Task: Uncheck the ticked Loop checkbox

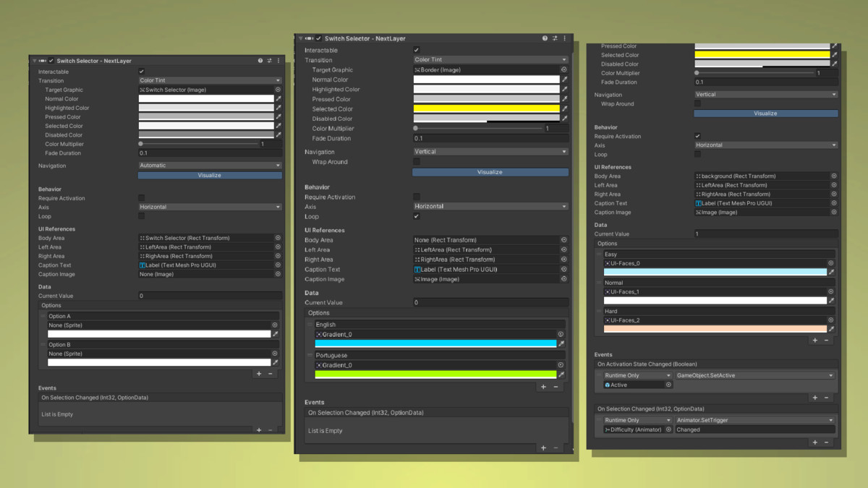Action: click(417, 216)
